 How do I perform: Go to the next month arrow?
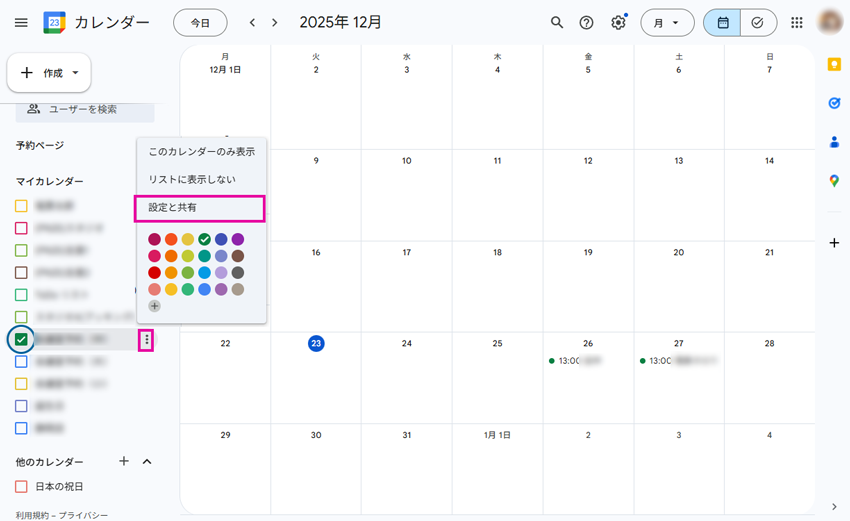point(275,22)
